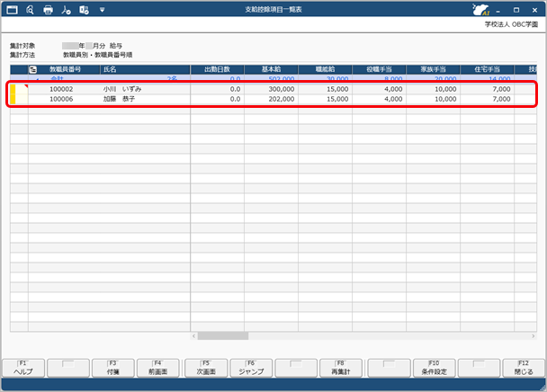547x392 pixels.
Task: Recalculate using F8 再集計 button
Action: 341,367
